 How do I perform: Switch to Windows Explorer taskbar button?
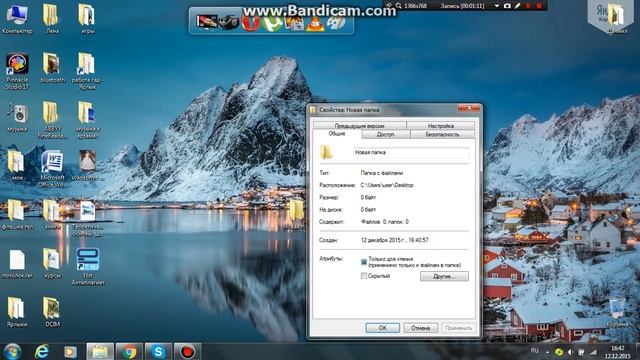100,351
